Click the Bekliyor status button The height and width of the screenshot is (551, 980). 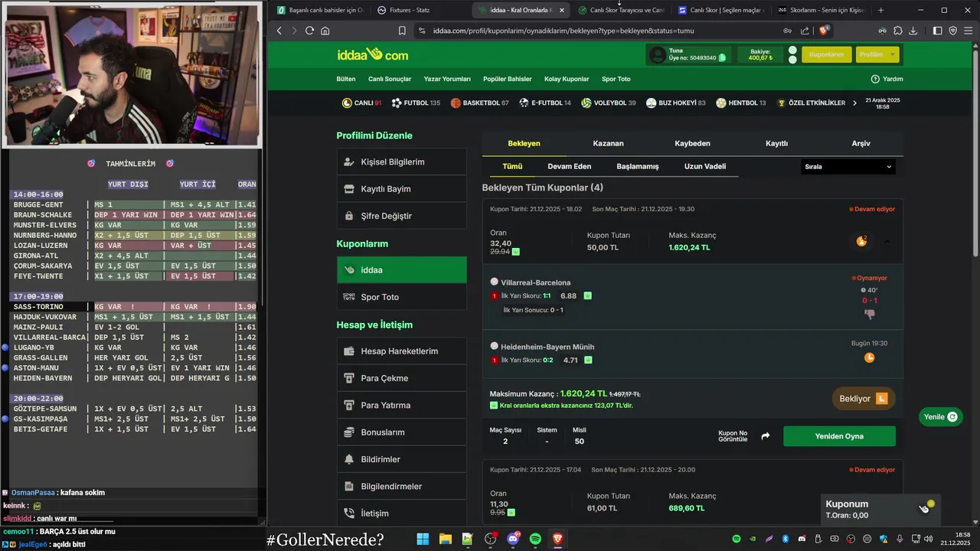863,399
